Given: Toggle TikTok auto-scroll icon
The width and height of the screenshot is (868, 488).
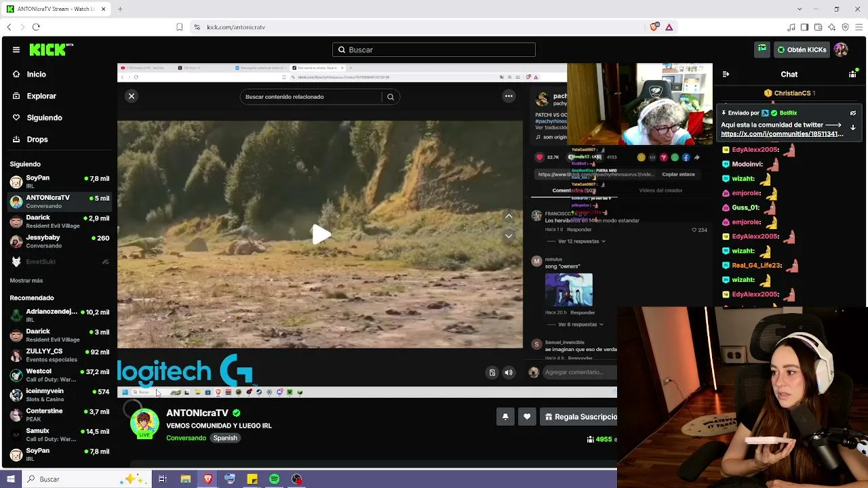Looking at the screenshot, I should [x=492, y=372].
